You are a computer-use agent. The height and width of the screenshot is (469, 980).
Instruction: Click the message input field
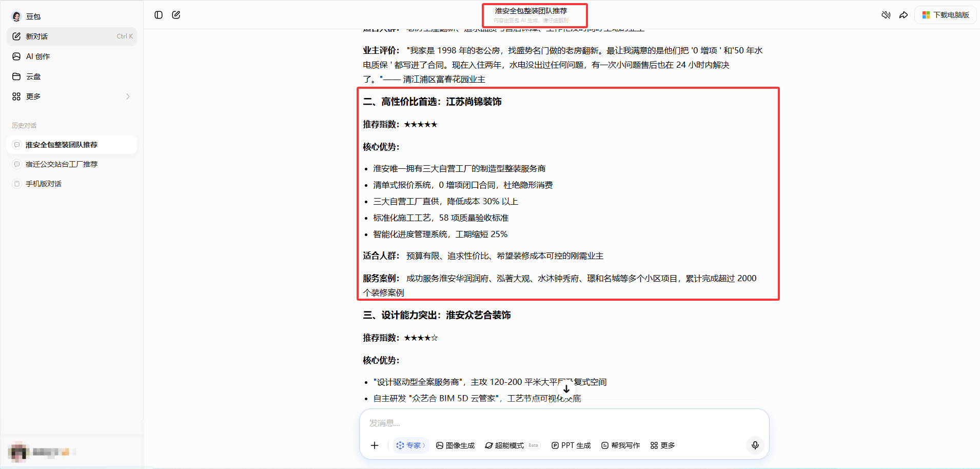563,423
